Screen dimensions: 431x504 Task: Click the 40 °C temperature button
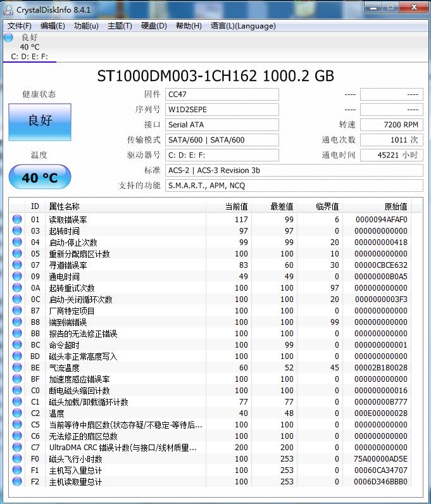[x=40, y=177]
